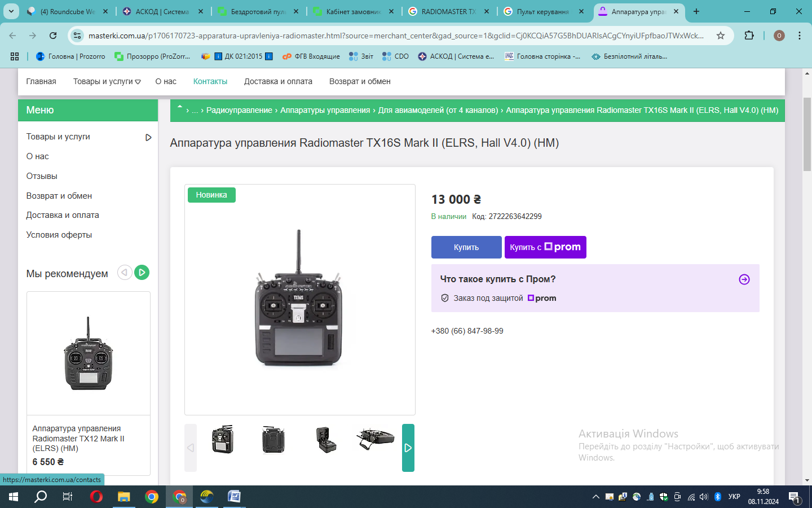Bookmark this page with the star icon

(720, 36)
